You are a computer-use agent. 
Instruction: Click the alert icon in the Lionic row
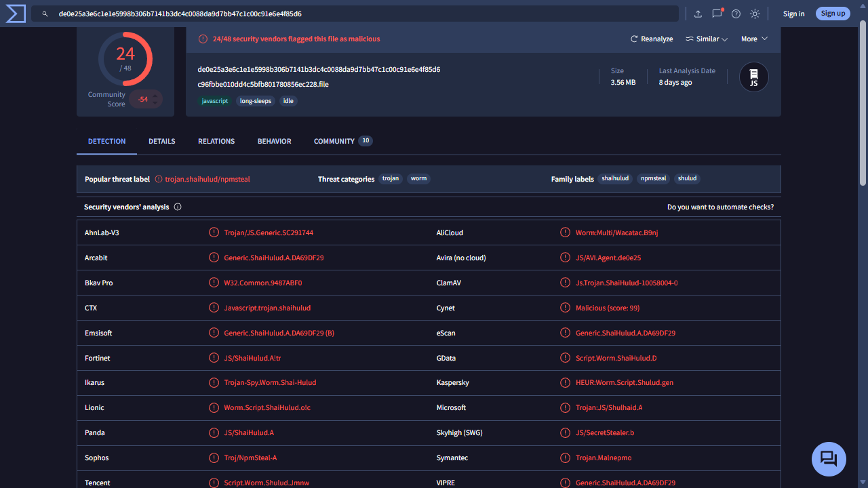coord(214,407)
